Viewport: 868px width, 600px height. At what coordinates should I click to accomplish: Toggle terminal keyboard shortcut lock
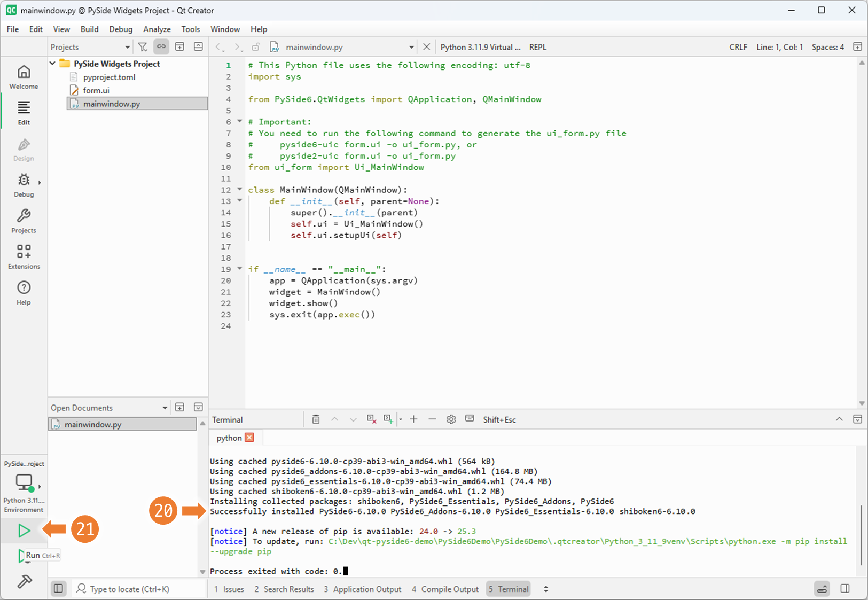coord(470,419)
